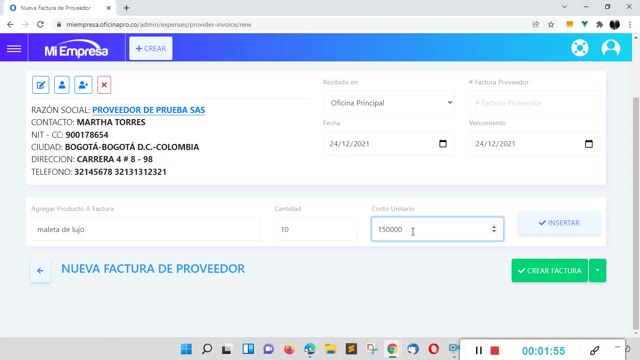The width and height of the screenshot is (640, 360).
Task: Open PROVEEDOR DE PRUEBA SAS link
Action: [x=149, y=110]
